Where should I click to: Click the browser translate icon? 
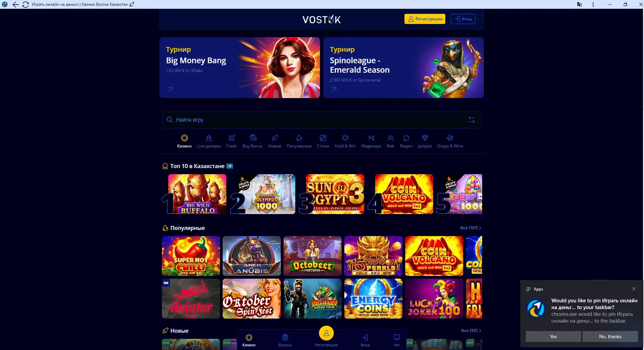(x=579, y=4)
